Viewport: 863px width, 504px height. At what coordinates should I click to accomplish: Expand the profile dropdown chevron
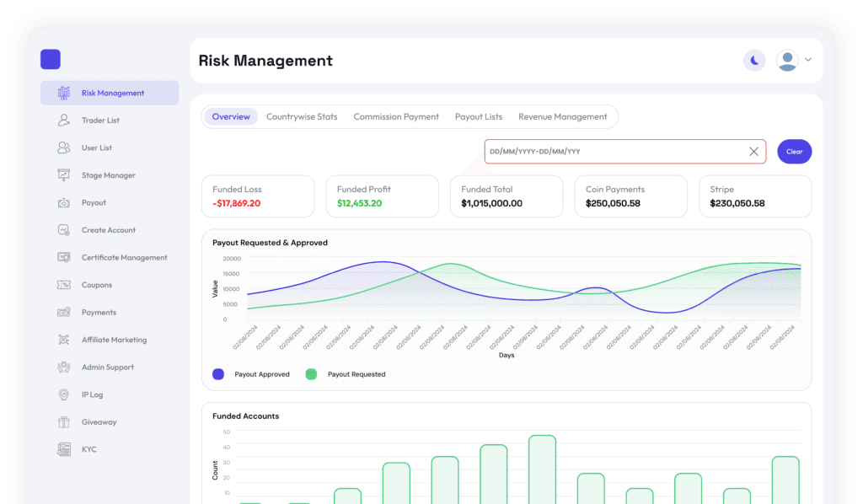[x=808, y=60]
